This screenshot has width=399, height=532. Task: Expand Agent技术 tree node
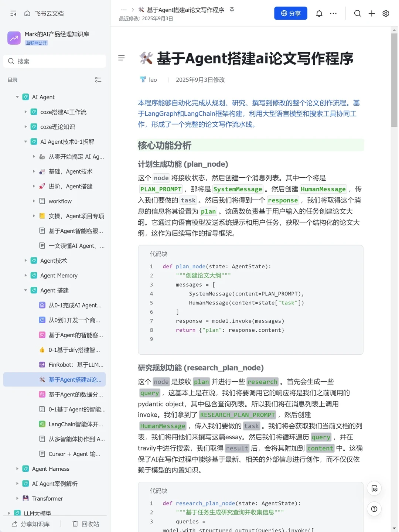click(x=25, y=260)
